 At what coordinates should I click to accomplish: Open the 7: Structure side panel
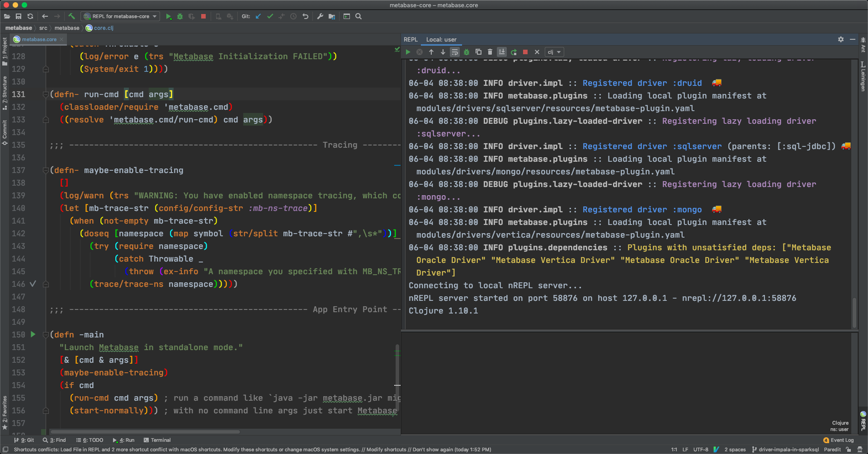coord(5,93)
